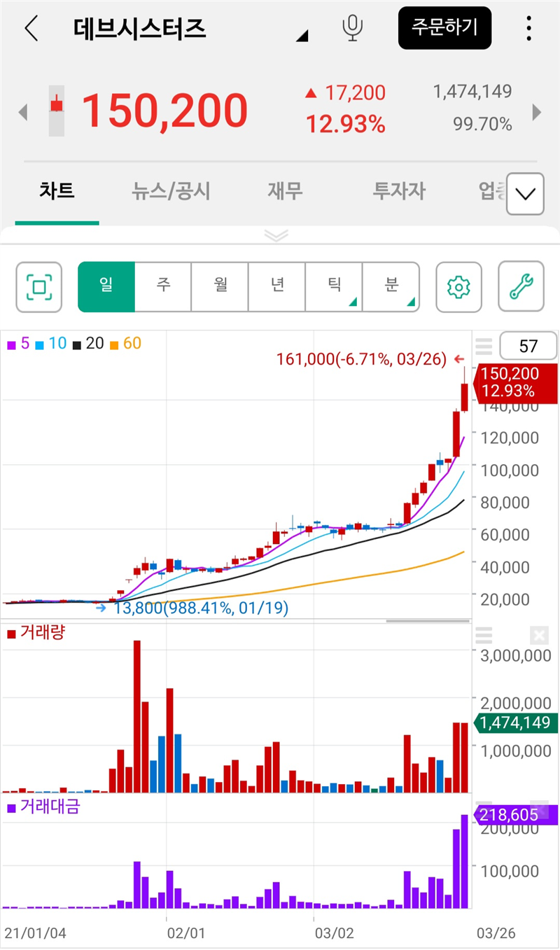Tap the red 거래량 indicator label
The image size is (560, 950).
point(36,634)
